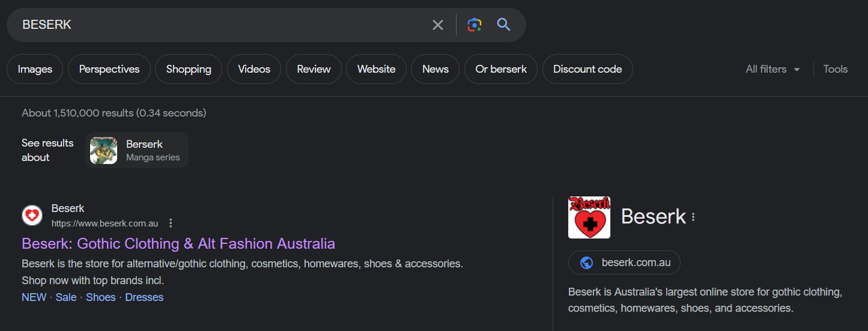Open three-dot menu beside Beserk panel title
868x331 pixels.
tap(693, 217)
